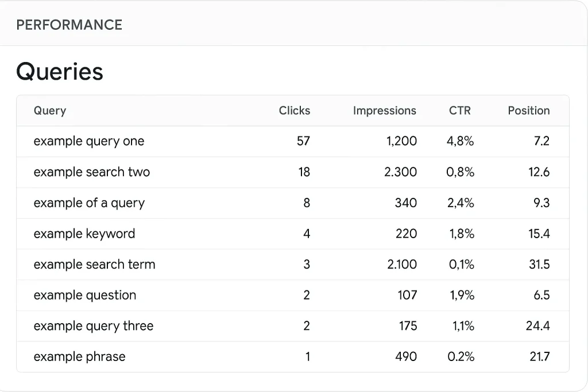
Task: Open the 'example of a query' entry
Action: pyautogui.click(x=89, y=203)
